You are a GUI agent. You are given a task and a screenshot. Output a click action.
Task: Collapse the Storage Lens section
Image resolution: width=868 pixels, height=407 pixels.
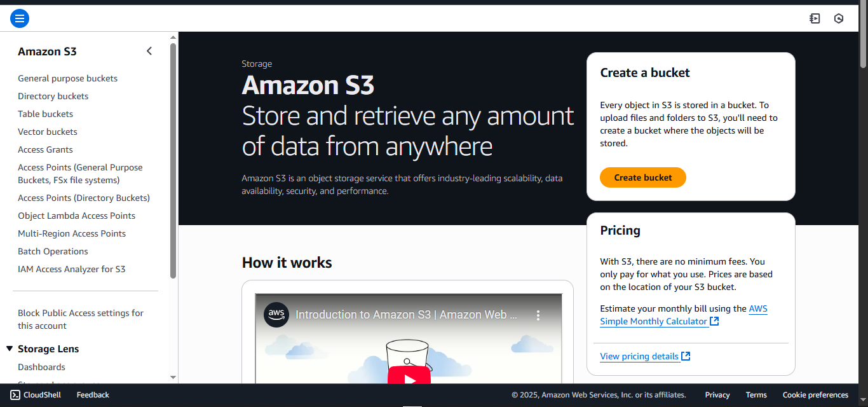coord(9,348)
